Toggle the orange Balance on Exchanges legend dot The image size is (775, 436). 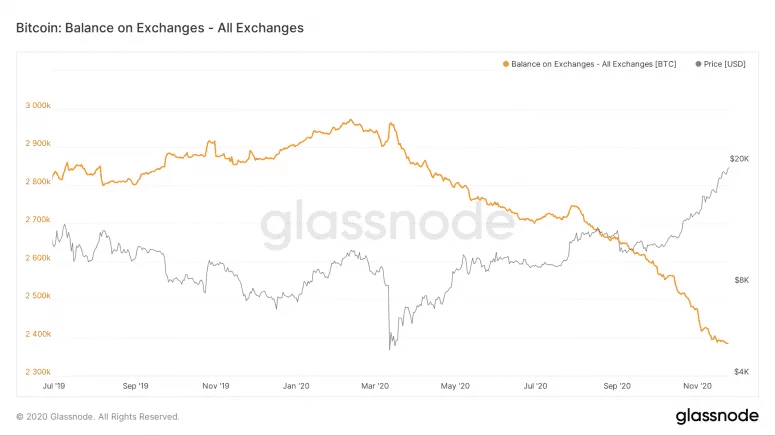coord(506,64)
